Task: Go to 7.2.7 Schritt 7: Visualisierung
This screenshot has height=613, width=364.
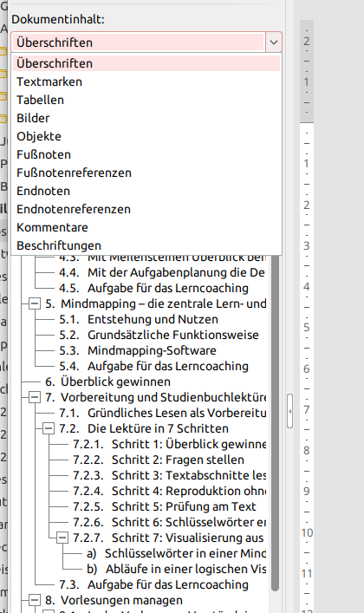Action: click(168, 538)
